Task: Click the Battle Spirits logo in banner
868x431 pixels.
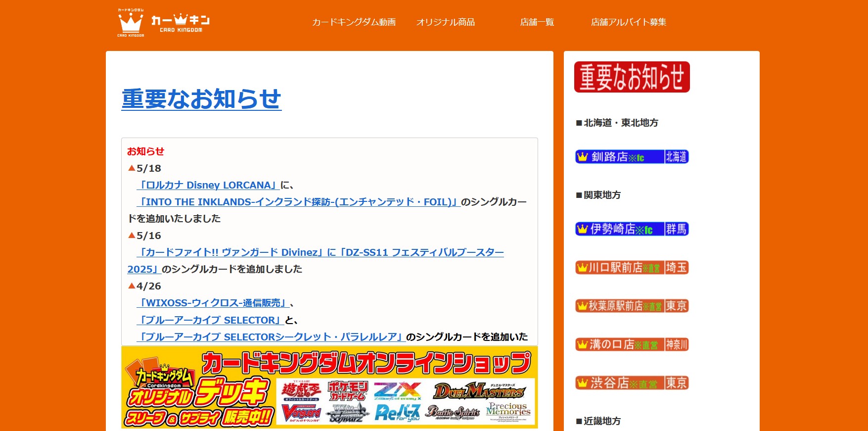Action: (453, 412)
